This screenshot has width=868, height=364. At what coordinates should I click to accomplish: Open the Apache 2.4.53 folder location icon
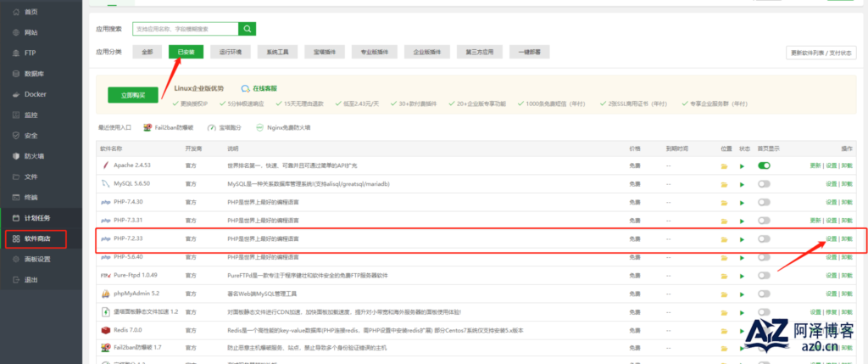(724, 165)
